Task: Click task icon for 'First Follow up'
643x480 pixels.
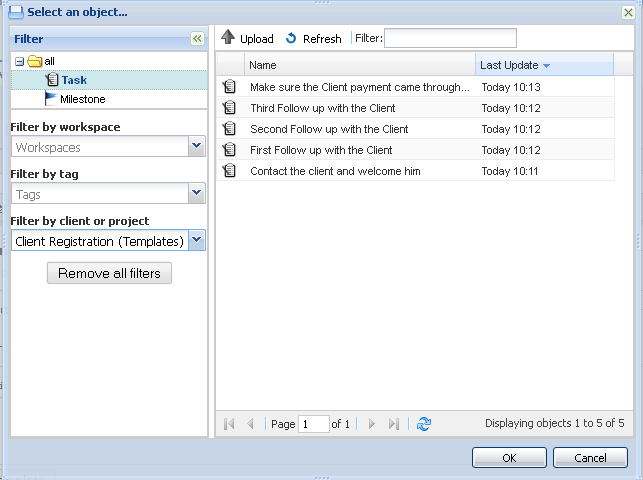Action: 229,150
